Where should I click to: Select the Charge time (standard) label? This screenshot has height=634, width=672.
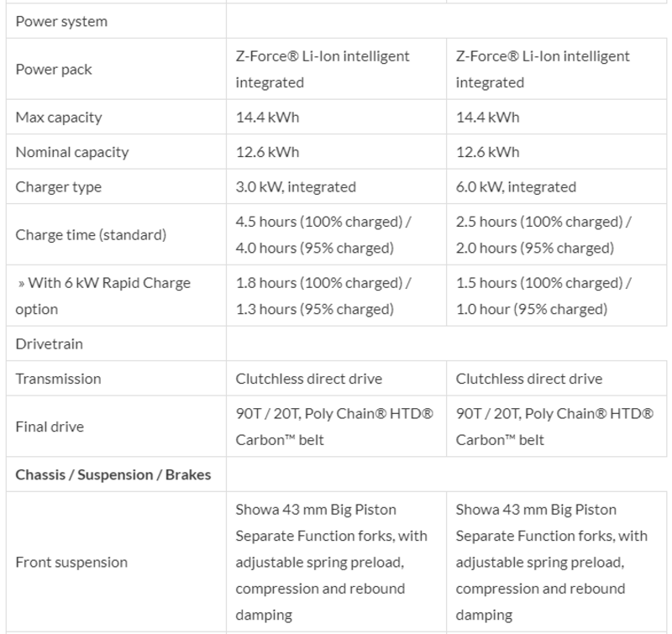pos(91,235)
